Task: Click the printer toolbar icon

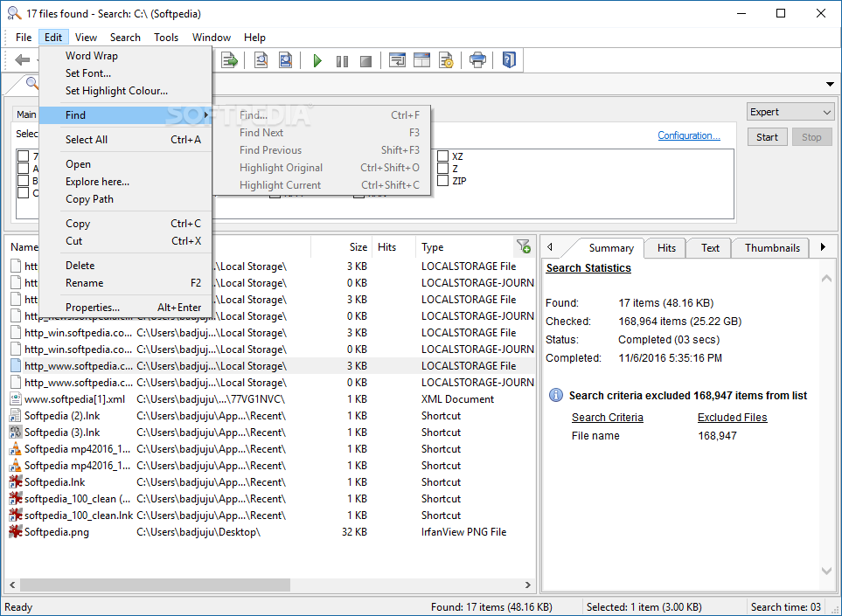Action: [478, 59]
